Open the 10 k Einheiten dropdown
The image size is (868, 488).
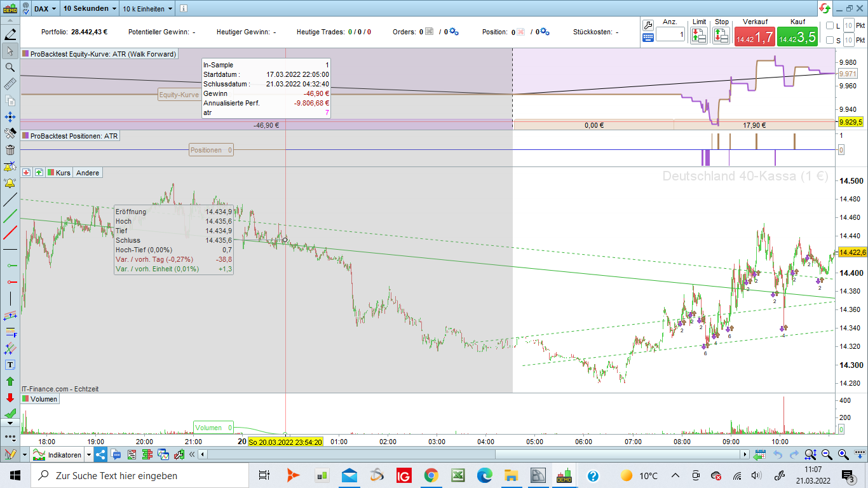click(x=147, y=9)
